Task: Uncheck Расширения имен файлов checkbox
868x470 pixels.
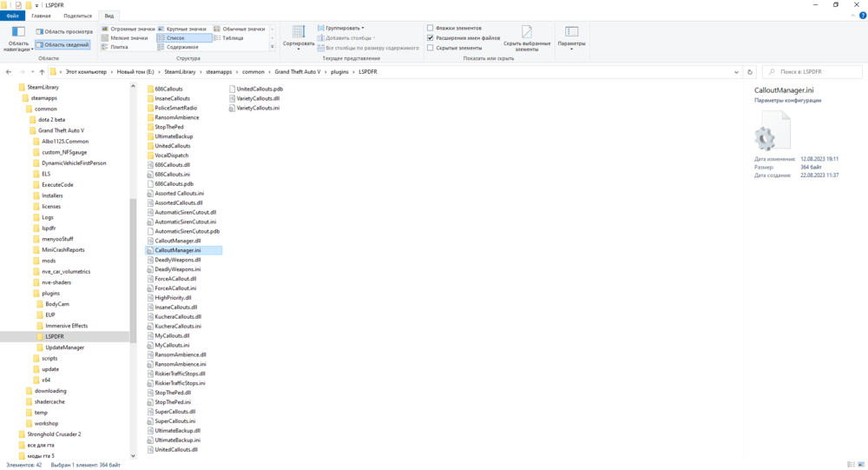Action: (x=431, y=37)
